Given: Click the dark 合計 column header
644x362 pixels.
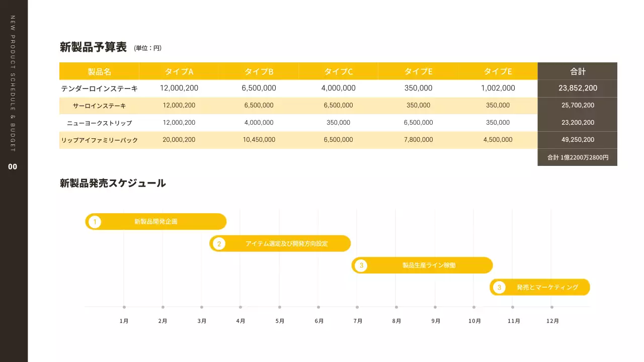Looking at the screenshot, I should [578, 71].
